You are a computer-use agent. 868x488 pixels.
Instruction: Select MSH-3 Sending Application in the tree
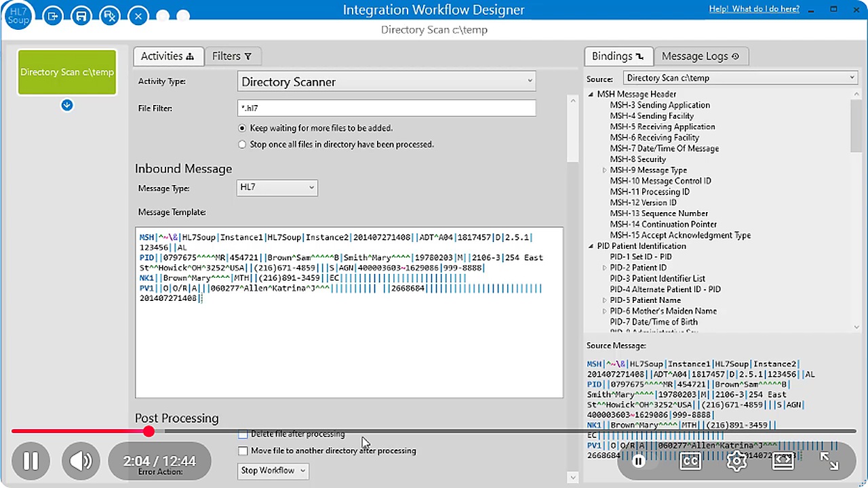pyautogui.click(x=660, y=105)
